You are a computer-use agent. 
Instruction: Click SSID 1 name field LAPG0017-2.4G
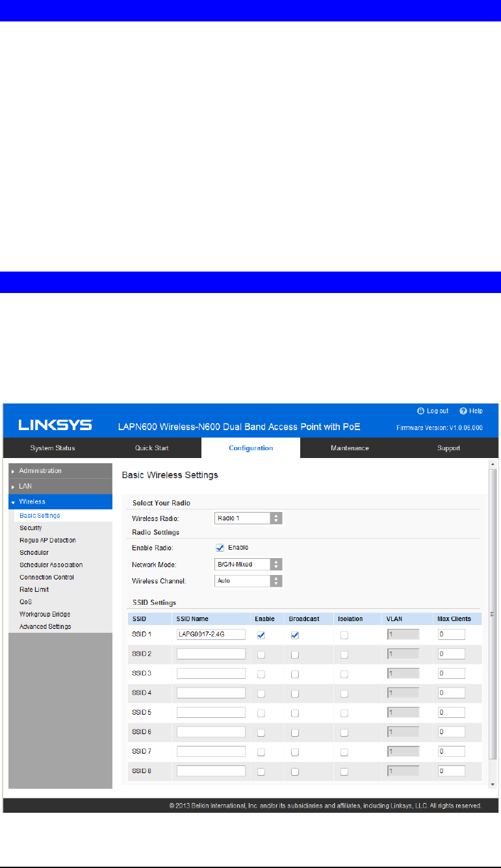pyautogui.click(x=211, y=634)
